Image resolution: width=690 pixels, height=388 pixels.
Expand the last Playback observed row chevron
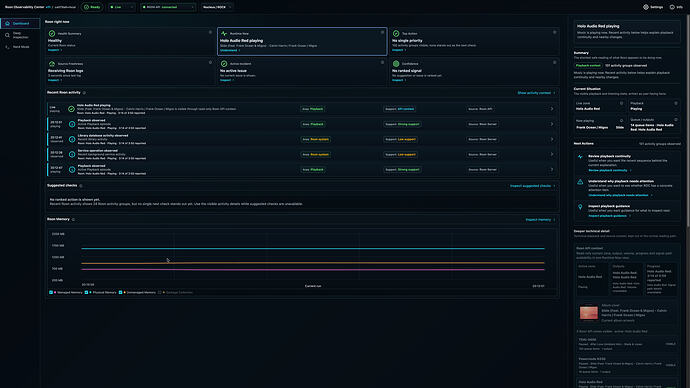coord(552,169)
